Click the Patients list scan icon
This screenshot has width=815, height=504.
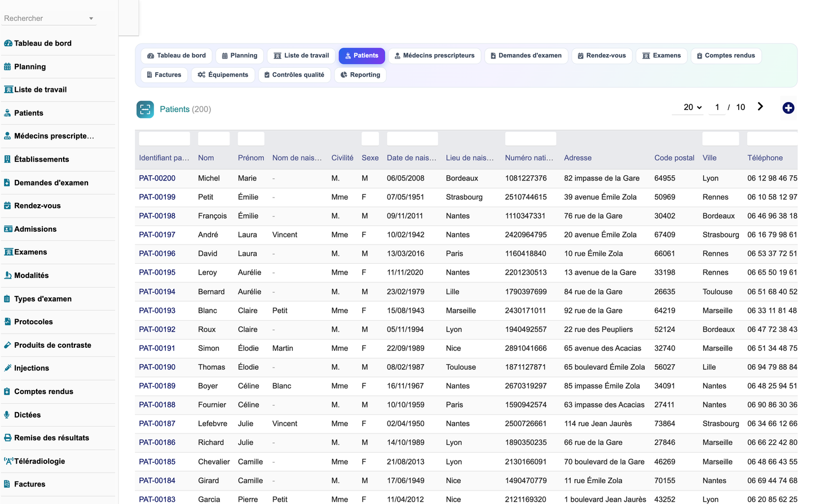click(145, 109)
